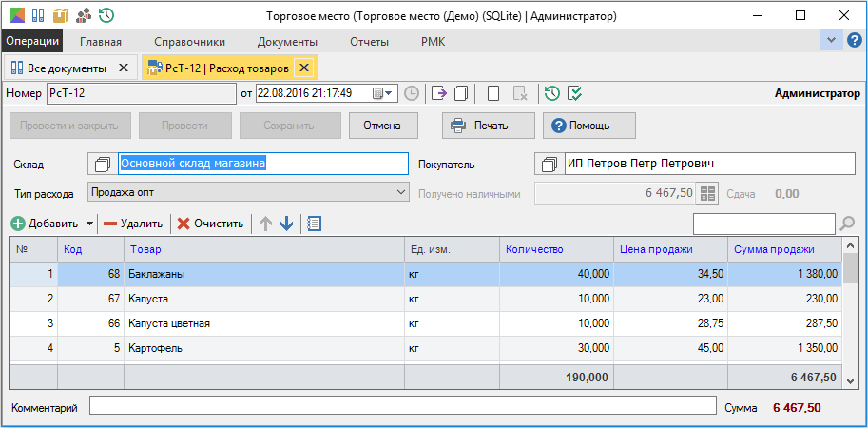868x428 pixels.
Task: Click the Комментарий input field
Action: tap(403, 405)
